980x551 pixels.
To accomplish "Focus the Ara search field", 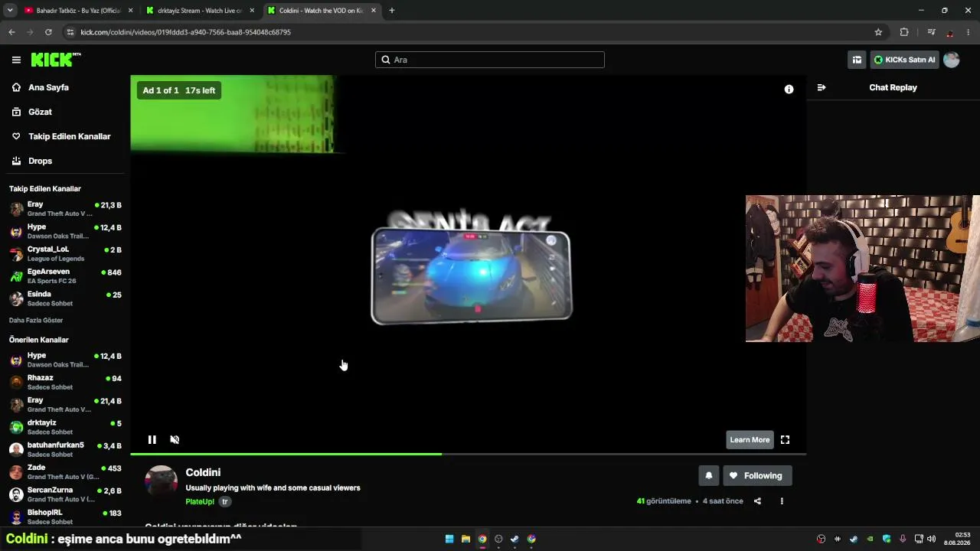I will click(x=490, y=60).
